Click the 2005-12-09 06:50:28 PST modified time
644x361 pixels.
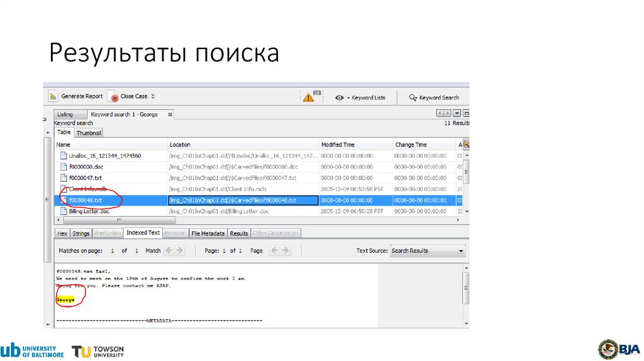click(x=352, y=211)
